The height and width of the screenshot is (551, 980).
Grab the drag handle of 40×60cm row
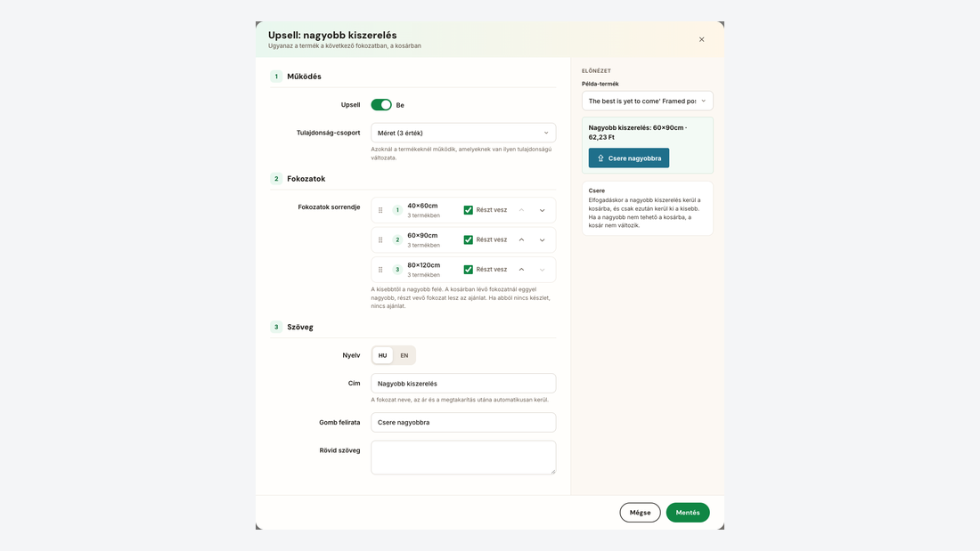(x=380, y=211)
